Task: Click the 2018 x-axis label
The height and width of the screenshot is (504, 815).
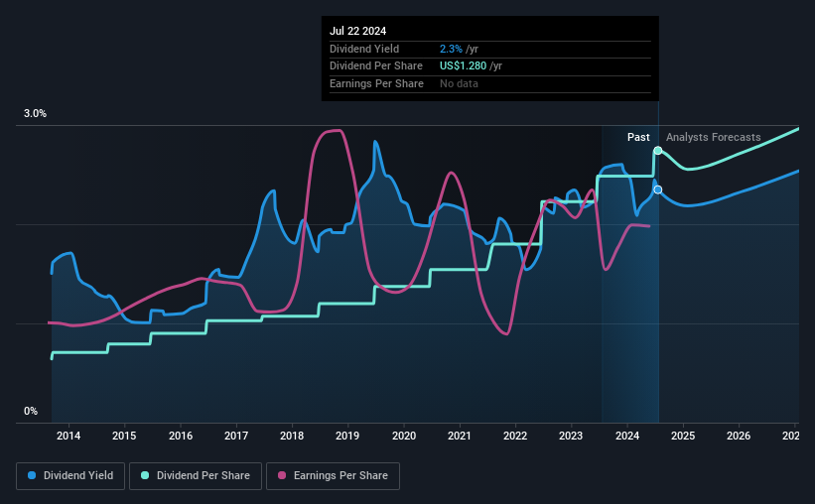Action: (x=292, y=436)
